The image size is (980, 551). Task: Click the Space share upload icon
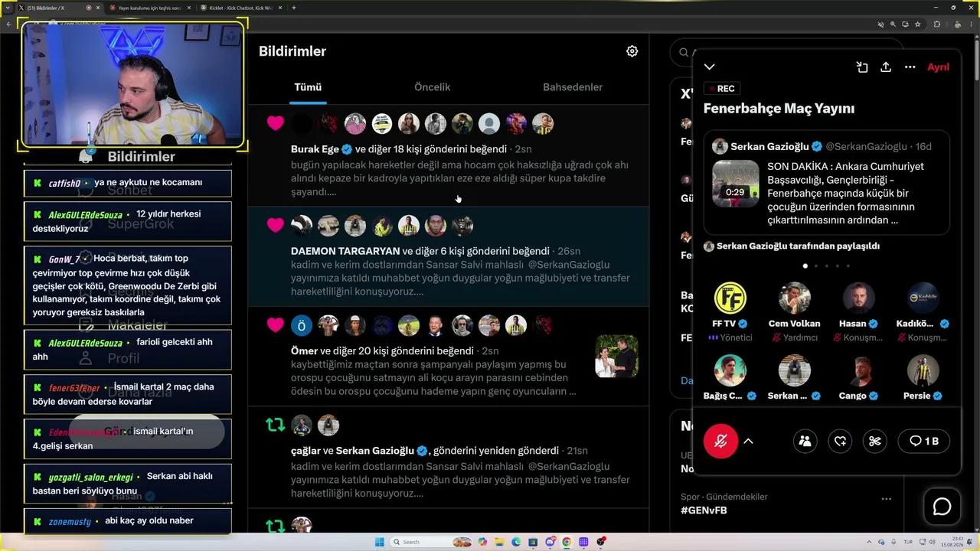tap(886, 67)
